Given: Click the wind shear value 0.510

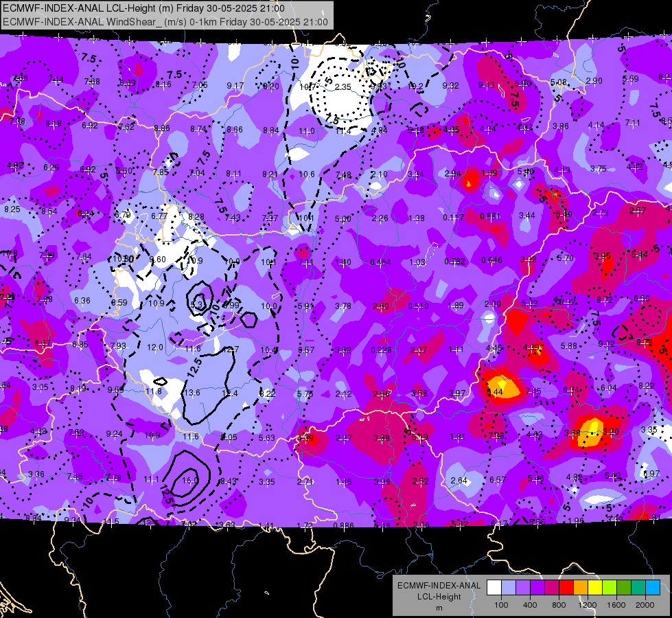Looking at the screenshot, I should pyautogui.click(x=418, y=306).
